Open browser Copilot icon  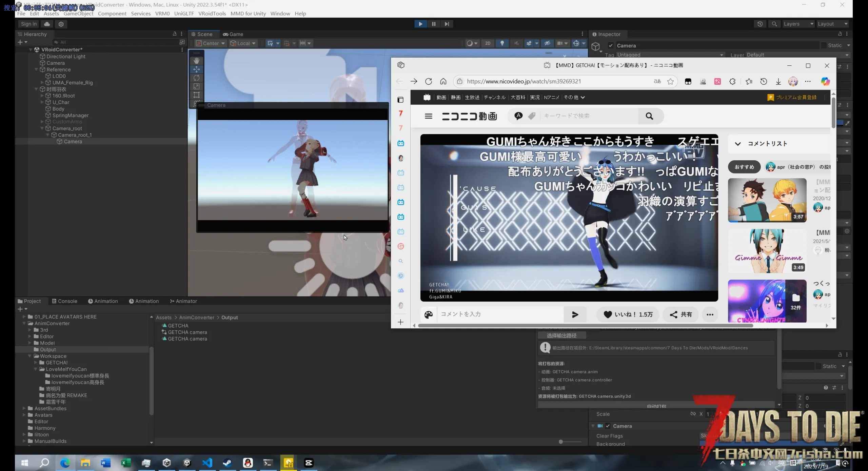825,81
